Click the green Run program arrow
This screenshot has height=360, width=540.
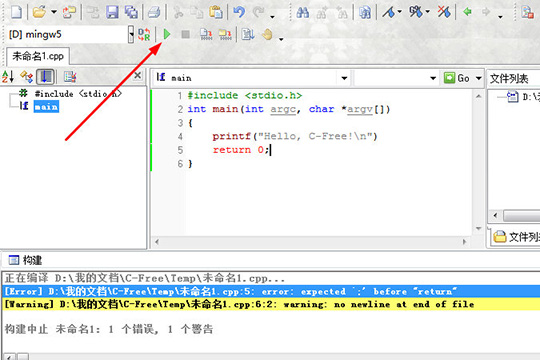tap(167, 34)
